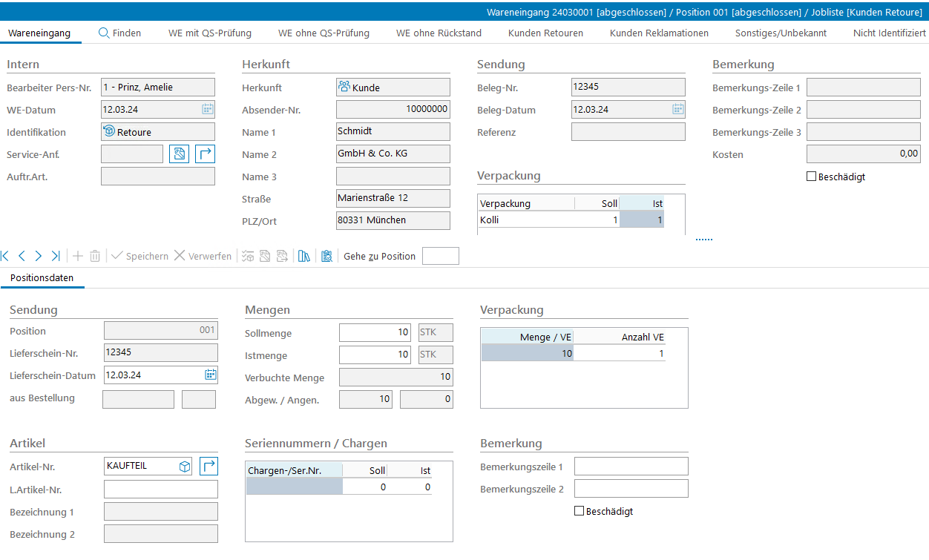Click the Finden search button
The width and height of the screenshot is (929, 560).
(x=119, y=33)
